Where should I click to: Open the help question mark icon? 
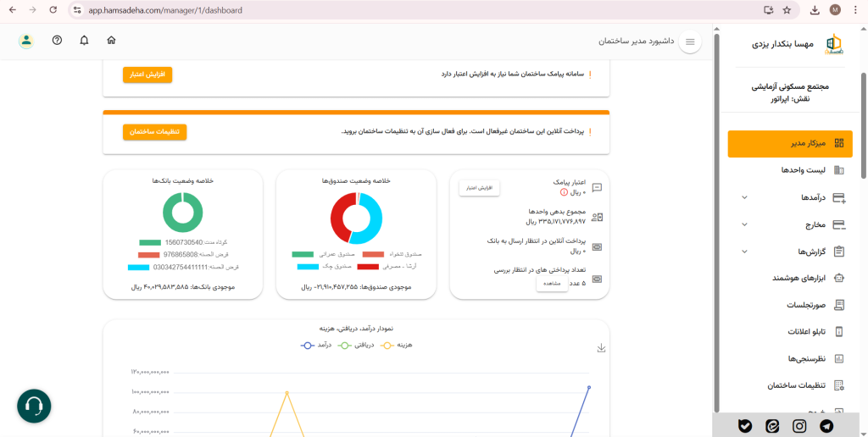point(57,41)
